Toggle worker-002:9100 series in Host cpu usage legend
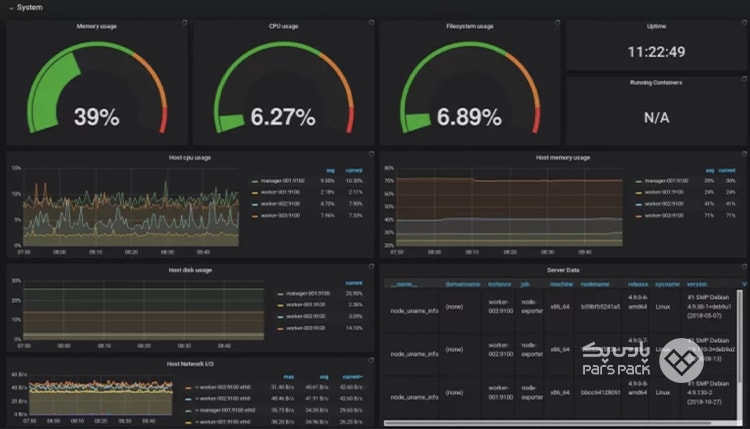Image resolution: width=750 pixels, height=429 pixels. click(281, 204)
